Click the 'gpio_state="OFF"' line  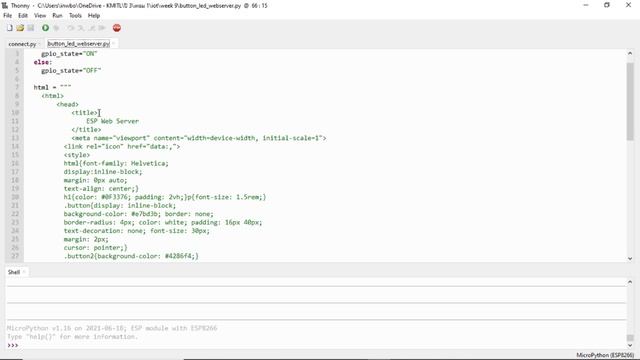(71, 71)
